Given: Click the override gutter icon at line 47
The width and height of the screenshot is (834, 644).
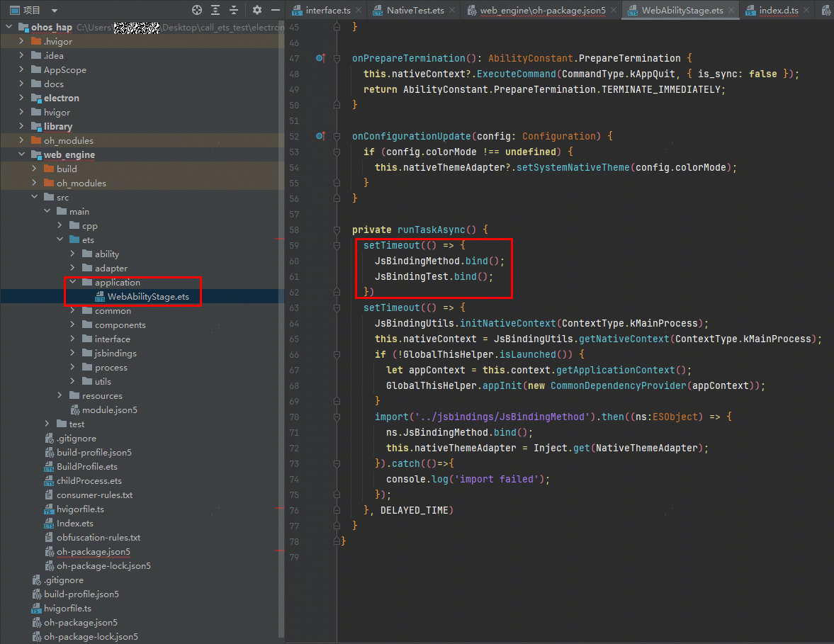Looking at the screenshot, I should point(320,58).
